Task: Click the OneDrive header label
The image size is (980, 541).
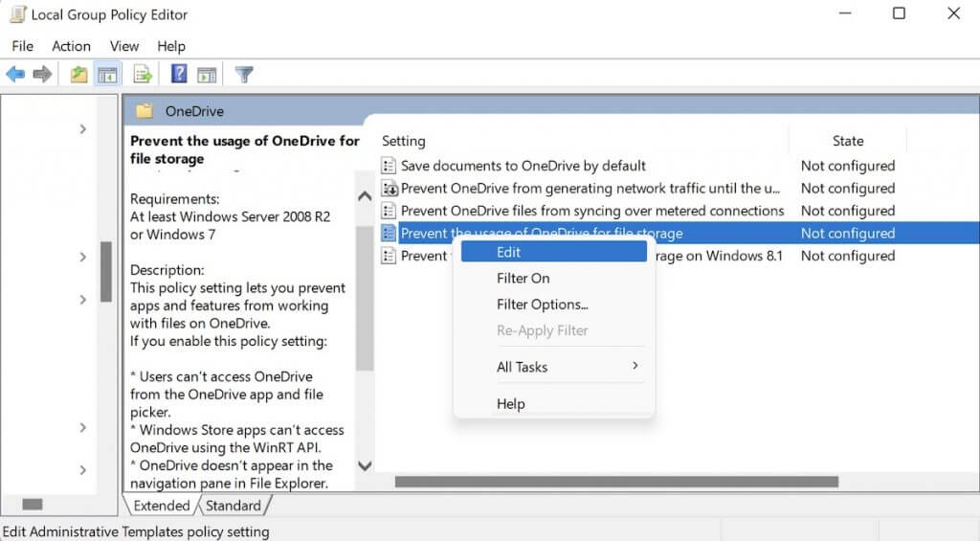Action: 194,111
